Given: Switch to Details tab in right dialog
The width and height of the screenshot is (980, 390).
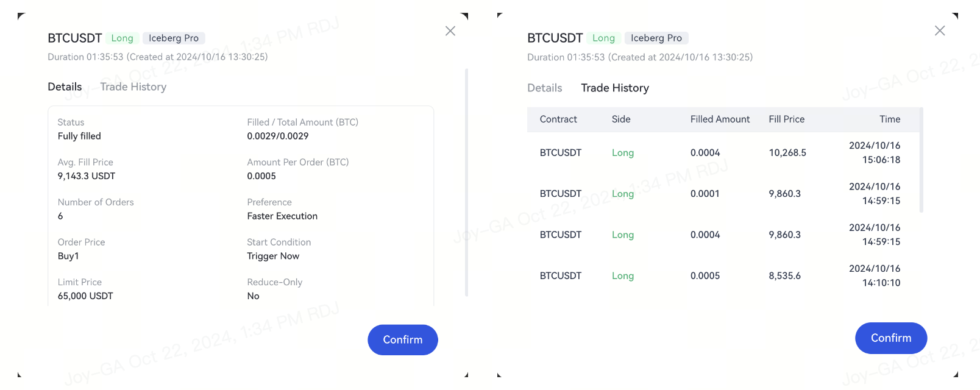Looking at the screenshot, I should (544, 88).
